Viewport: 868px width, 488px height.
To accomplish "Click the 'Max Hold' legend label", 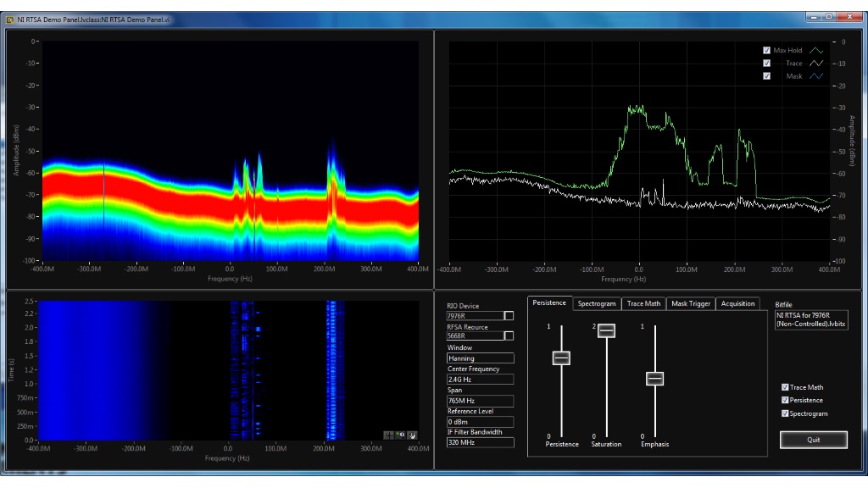I will (787, 50).
